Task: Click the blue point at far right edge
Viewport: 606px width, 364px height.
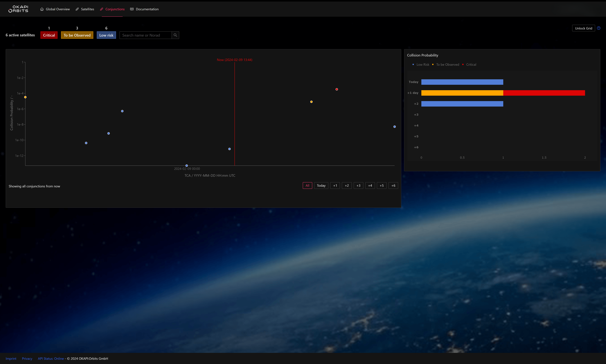Action: [395, 127]
